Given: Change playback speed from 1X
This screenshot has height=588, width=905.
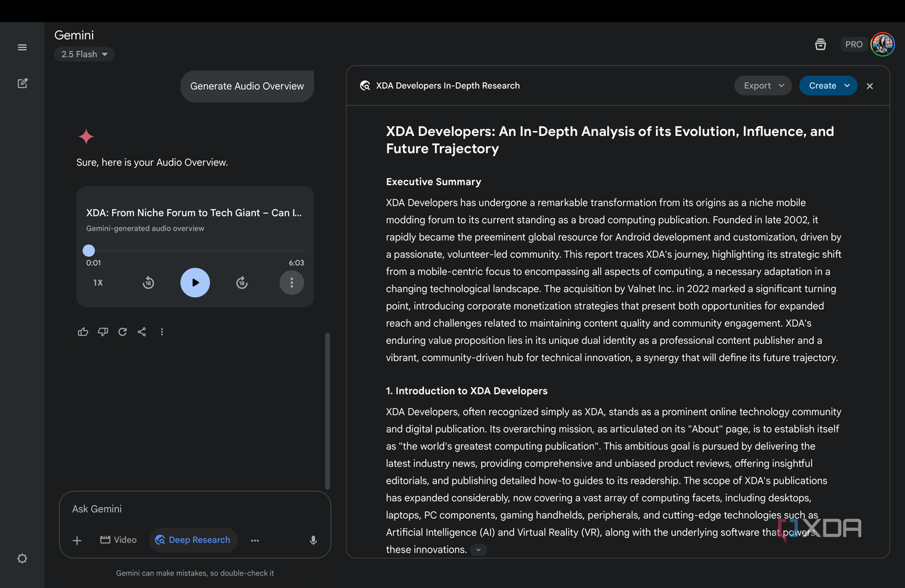Looking at the screenshot, I should click(98, 283).
